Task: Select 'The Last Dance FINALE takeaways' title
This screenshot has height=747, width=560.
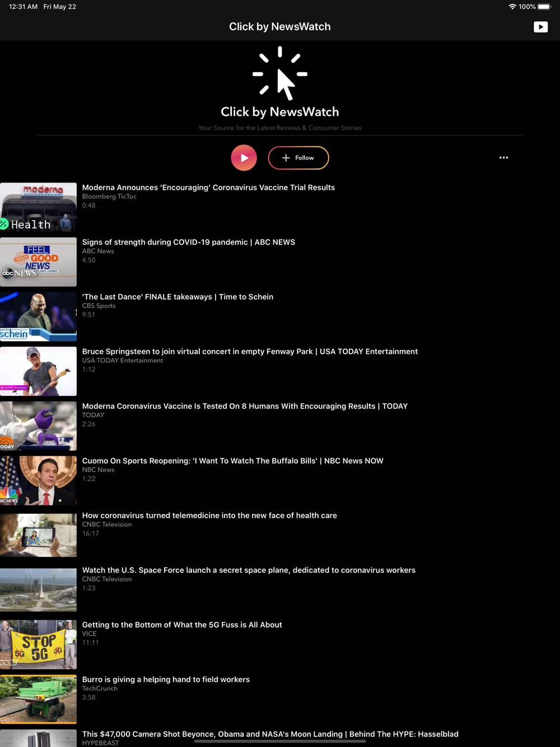Action: (178, 297)
